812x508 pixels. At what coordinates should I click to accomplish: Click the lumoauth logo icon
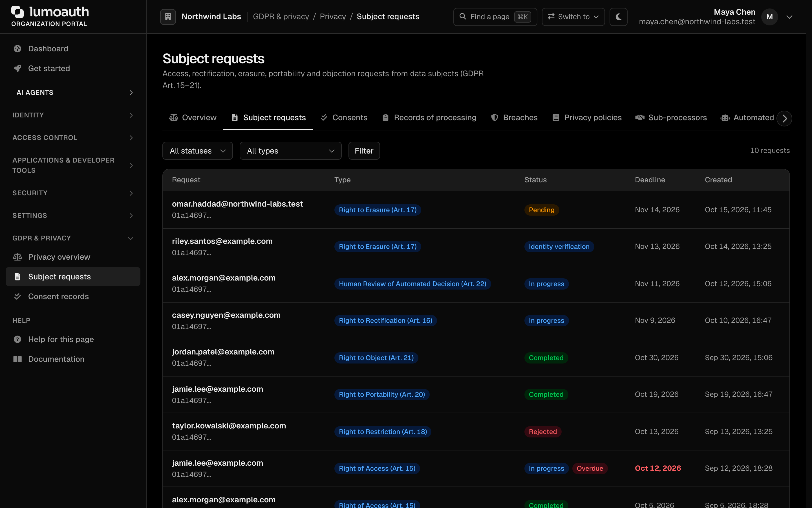pyautogui.click(x=17, y=12)
